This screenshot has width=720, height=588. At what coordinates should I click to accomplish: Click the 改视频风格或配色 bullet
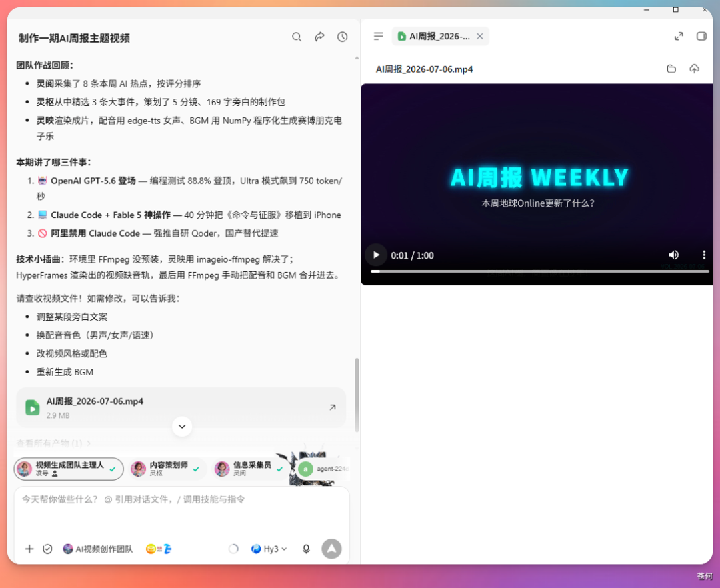coord(71,353)
